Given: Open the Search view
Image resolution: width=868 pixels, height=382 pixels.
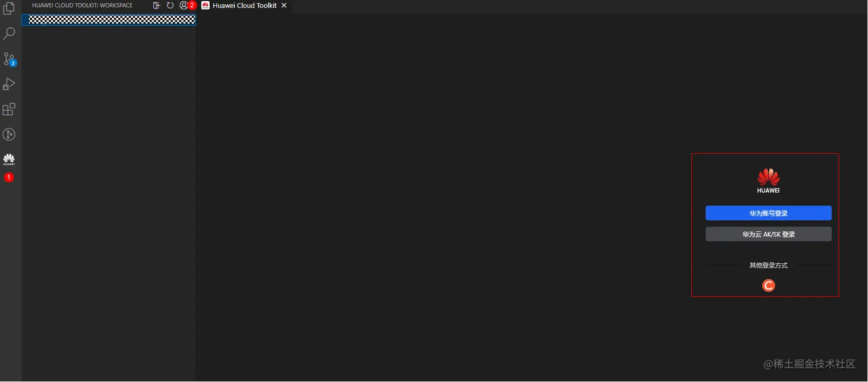Looking at the screenshot, I should click(9, 33).
